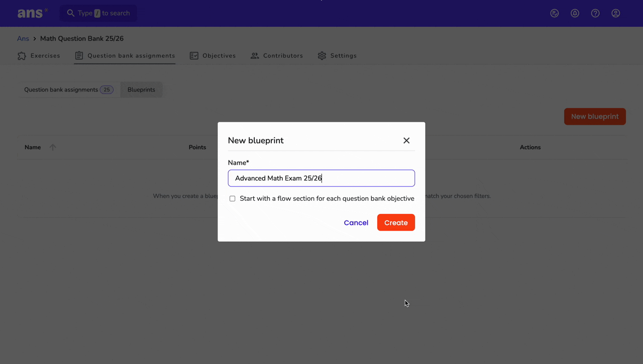Close the New blueprint dialog
This screenshot has width=643, height=364.
pyautogui.click(x=406, y=141)
